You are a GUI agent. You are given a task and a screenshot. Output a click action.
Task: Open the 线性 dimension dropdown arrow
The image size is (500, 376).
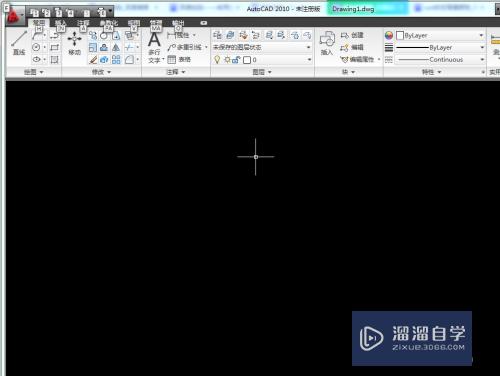[x=194, y=35]
